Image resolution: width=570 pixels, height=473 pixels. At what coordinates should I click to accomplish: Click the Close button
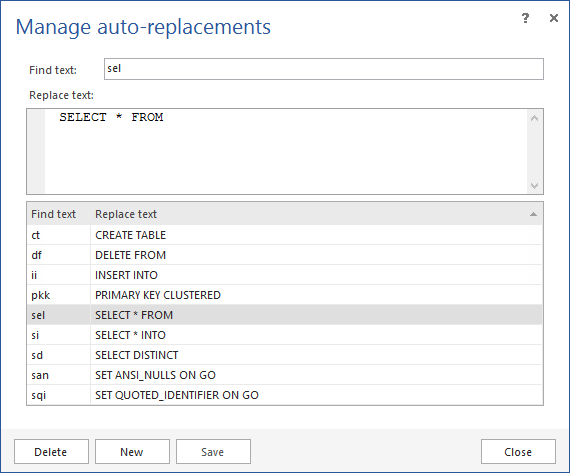(518, 452)
